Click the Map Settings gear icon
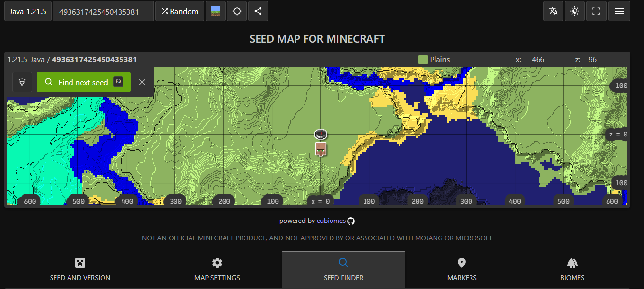Image resolution: width=644 pixels, height=289 pixels. pos(217,263)
